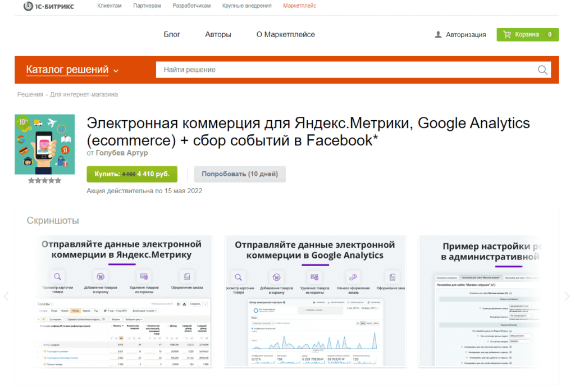
Task: Open the Разработчикам top link
Action: pyautogui.click(x=191, y=6)
